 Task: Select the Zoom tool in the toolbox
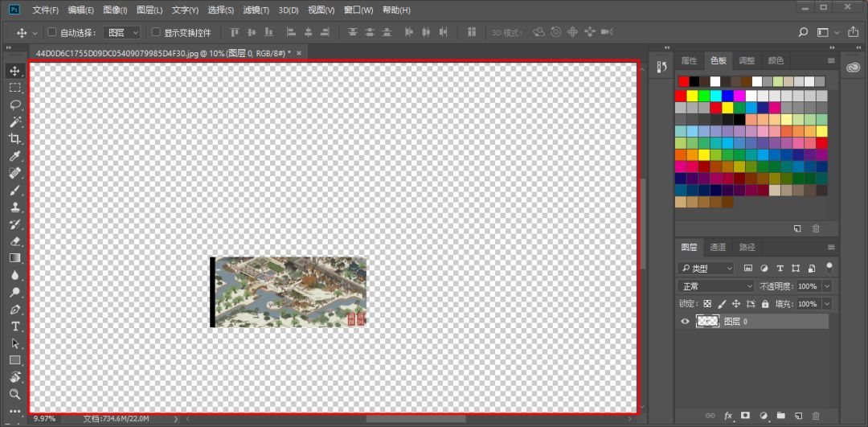coord(15,394)
